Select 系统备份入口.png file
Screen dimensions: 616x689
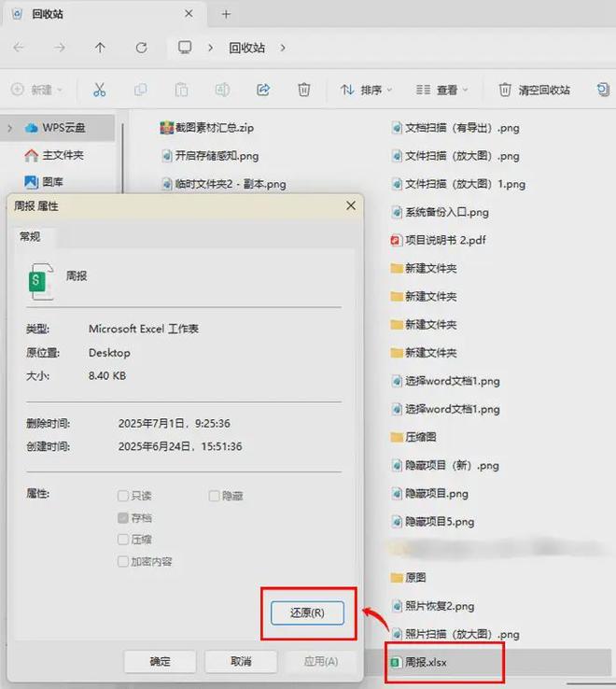coord(440,212)
